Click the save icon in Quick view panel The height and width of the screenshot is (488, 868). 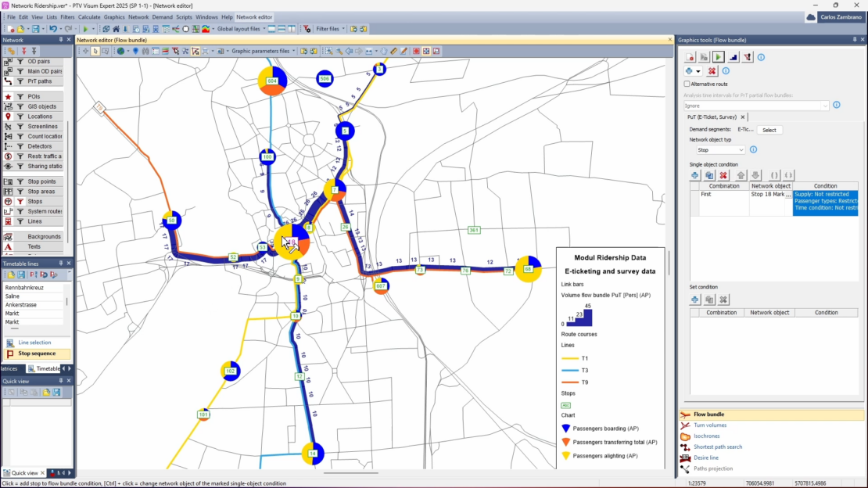pos(56,392)
